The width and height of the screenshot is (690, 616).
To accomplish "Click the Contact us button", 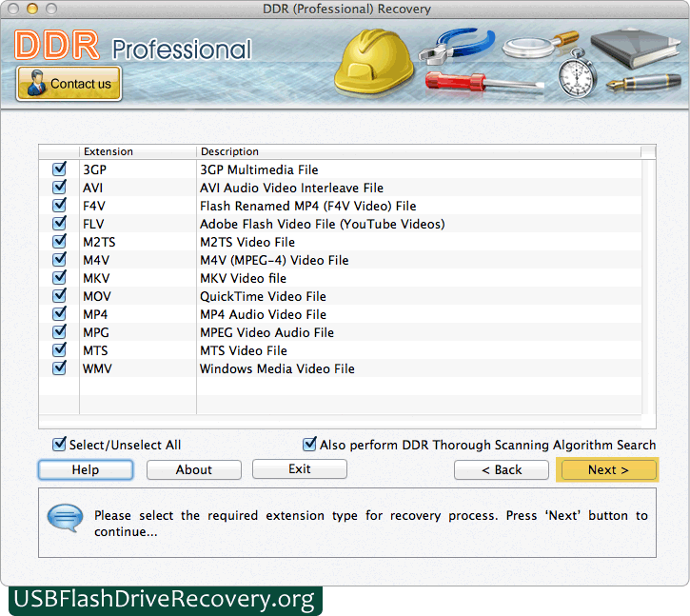I will pos(69,84).
